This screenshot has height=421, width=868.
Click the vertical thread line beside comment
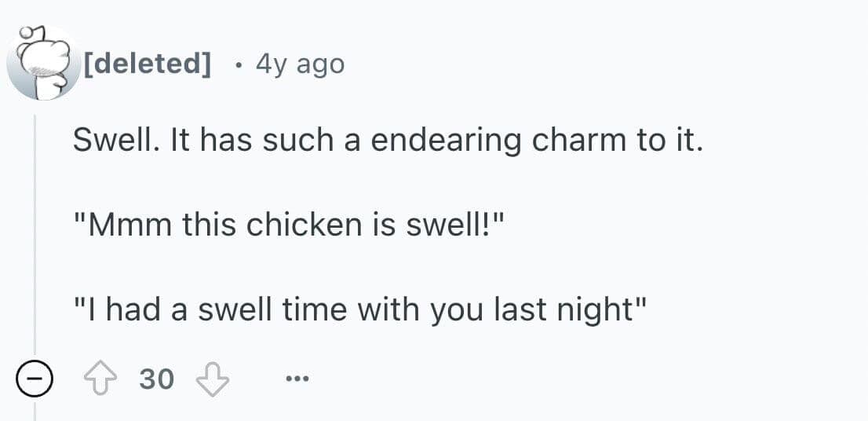(x=35, y=236)
